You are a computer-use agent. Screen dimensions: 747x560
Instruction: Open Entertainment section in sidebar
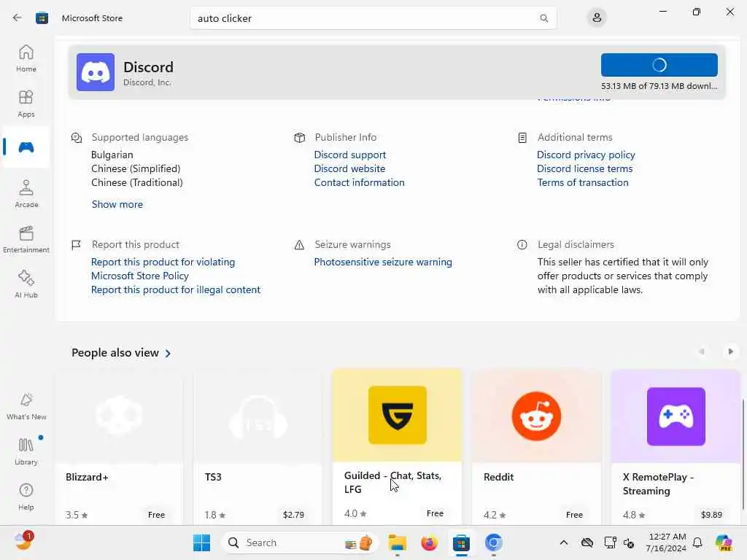[26, 239]
